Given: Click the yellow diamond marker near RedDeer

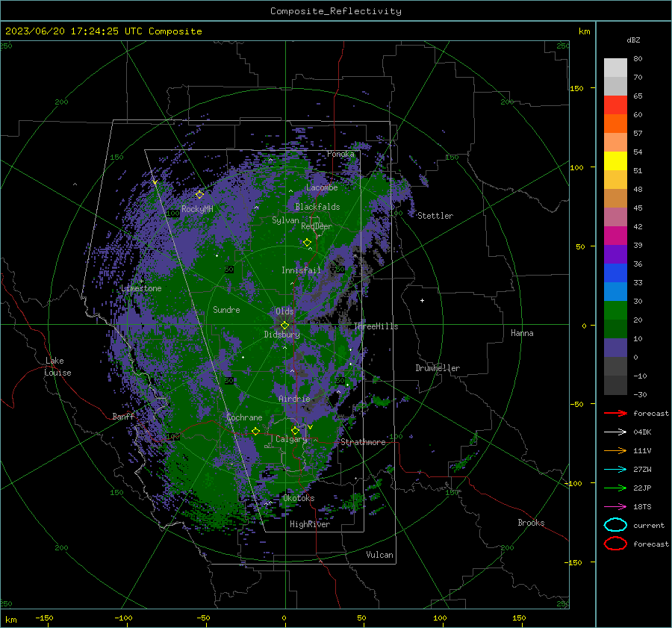Looking at the screenshot, I should coord(308,243).
